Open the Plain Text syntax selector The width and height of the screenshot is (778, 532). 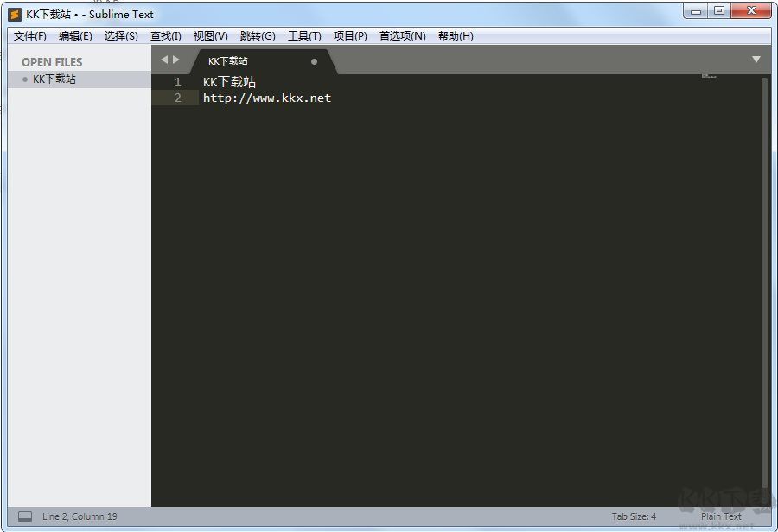(x=721, y=516)
